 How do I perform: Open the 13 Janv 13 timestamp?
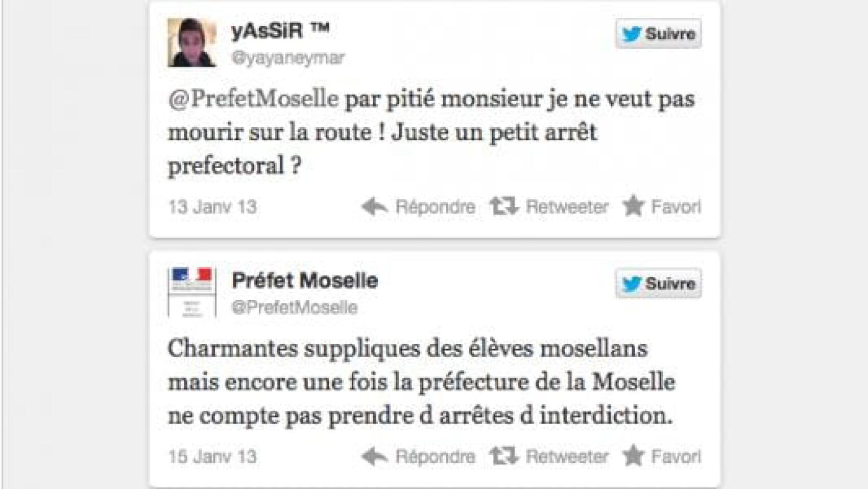pos(212,207)
